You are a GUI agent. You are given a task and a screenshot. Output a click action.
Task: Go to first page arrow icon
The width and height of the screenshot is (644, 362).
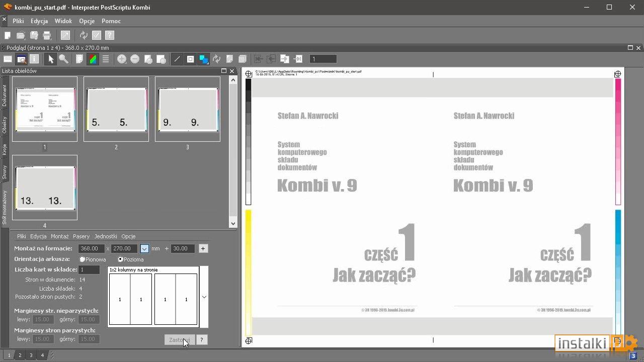[259, 59]
